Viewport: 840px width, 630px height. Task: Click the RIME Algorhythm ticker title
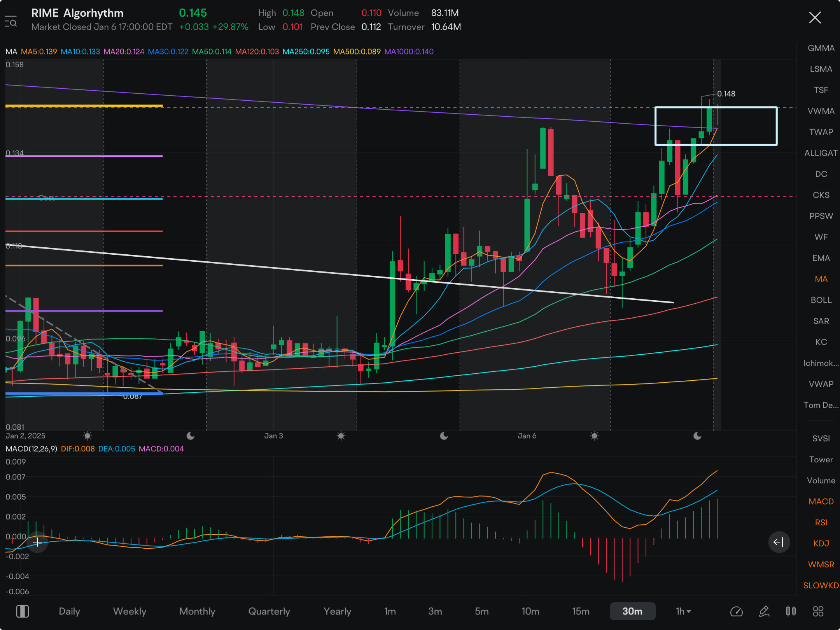[77, 13]
